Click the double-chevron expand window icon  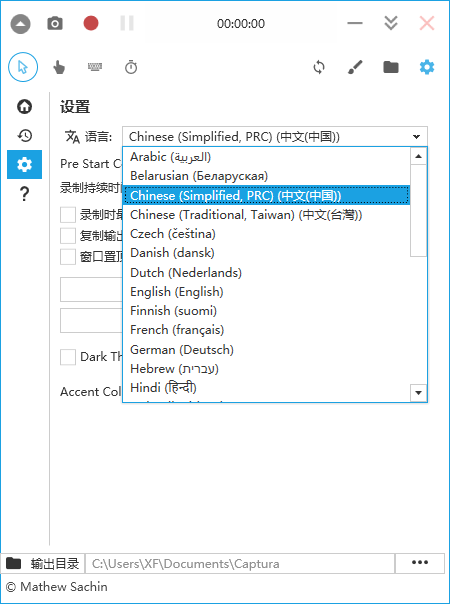(391, 23)
